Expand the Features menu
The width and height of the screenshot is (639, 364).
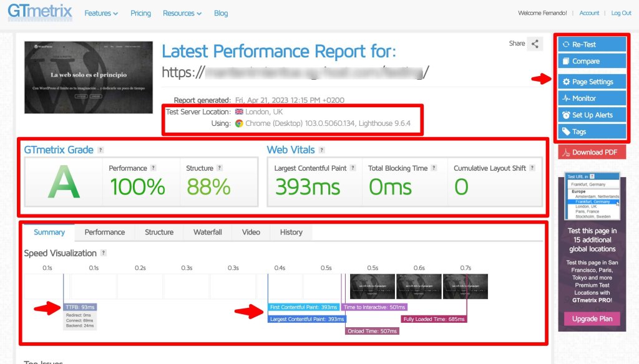(x=101, y=14)
